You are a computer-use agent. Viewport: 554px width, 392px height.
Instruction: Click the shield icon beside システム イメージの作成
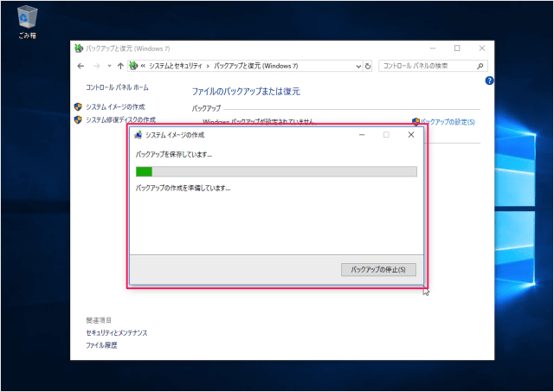[x=78, y=106]
